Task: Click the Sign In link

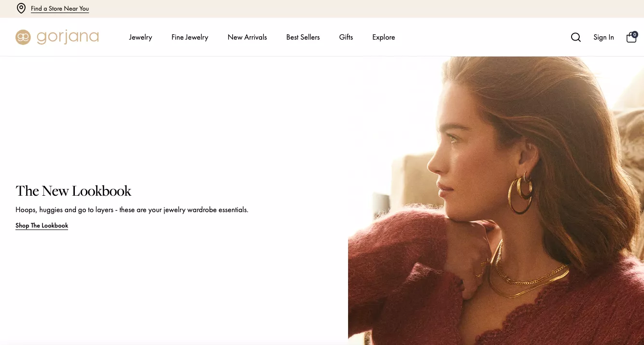Action: tap(603, 37)
